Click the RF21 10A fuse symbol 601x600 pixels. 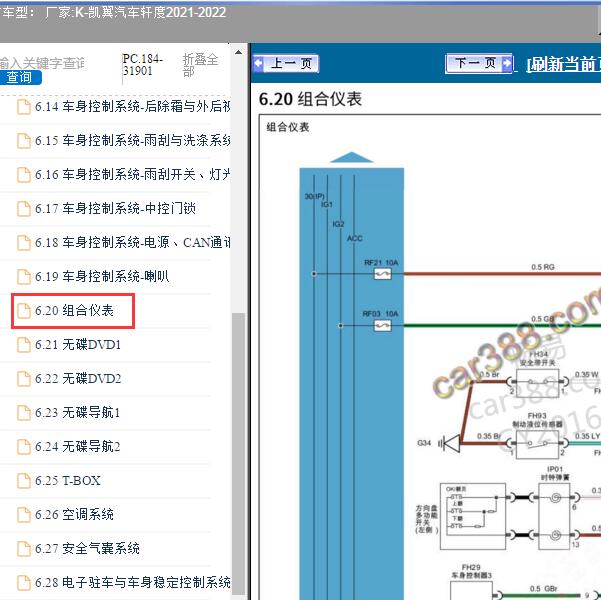click(382, 274)
